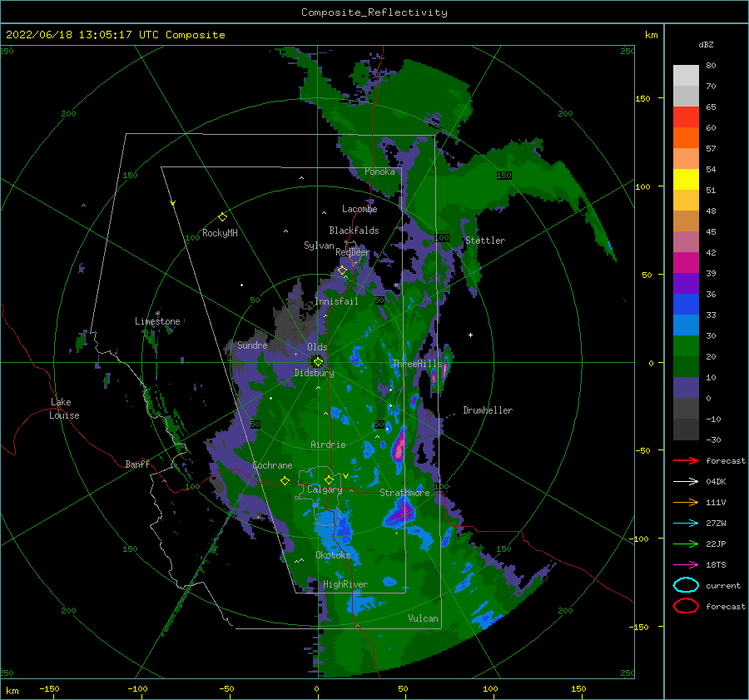Click the magenta 39-42 dBZ swatch
The height and width of the screenshot is (700, 749).
tap(686, 263)
